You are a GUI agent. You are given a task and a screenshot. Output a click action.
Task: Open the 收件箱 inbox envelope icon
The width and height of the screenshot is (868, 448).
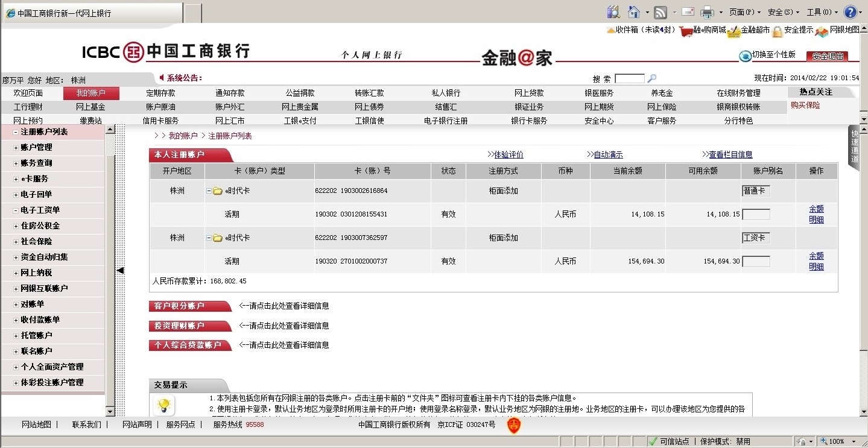(x=610, y=30)
